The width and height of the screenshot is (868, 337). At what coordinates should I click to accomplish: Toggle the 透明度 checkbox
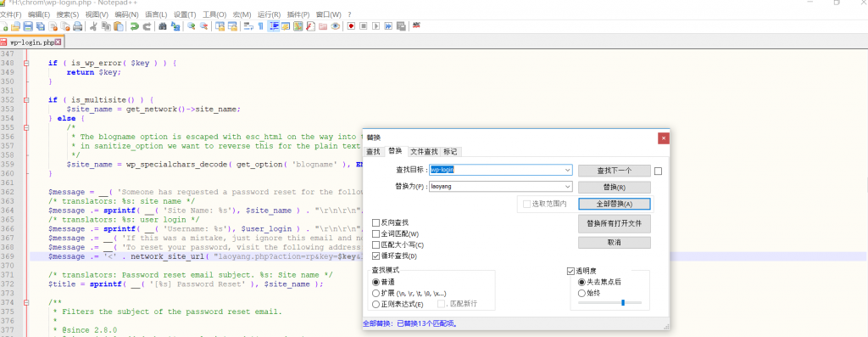pyautogui.click(x=570, y=271)
